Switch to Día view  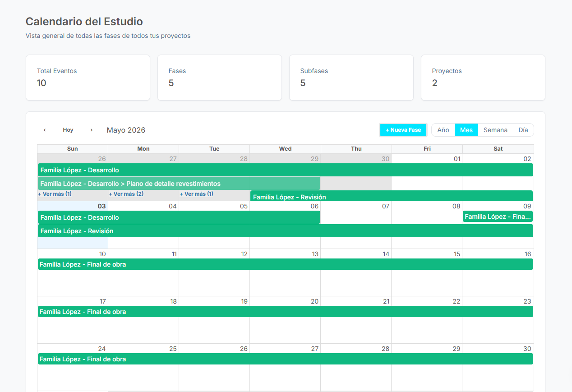523,130
